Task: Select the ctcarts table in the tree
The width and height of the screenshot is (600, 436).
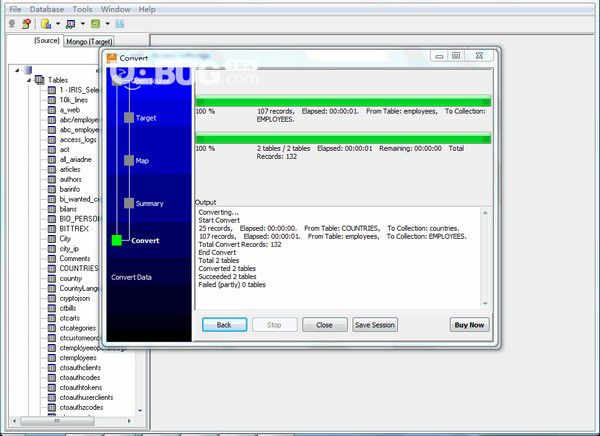Action: coord(70,318)
